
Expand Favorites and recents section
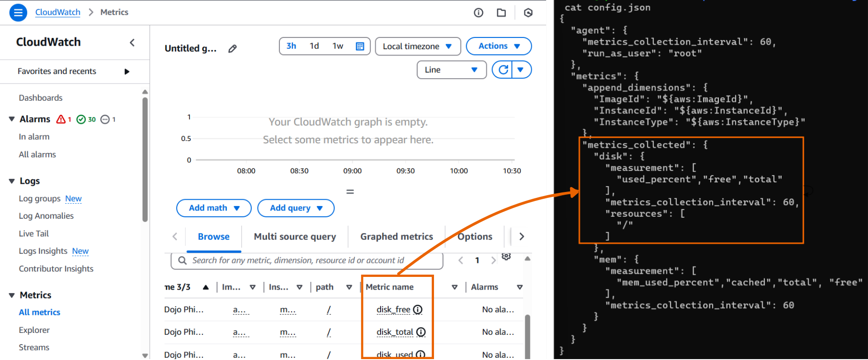127,71
